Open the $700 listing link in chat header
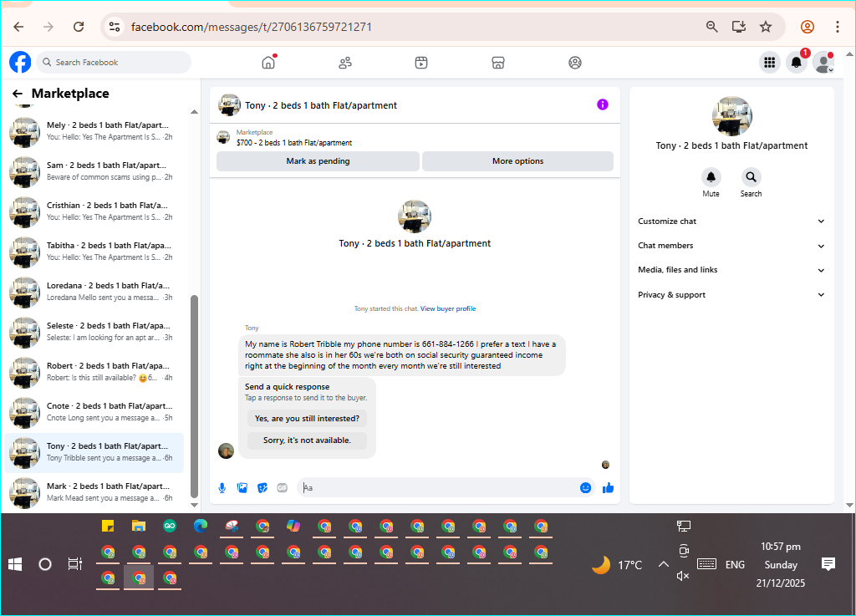The height and width of the screenshot is (616, 856). click(294, 143)
